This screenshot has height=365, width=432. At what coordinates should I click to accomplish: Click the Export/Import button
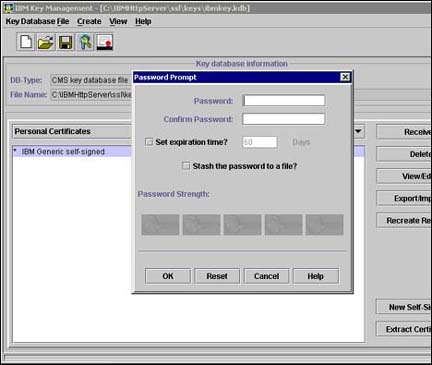pyautogui.click(x=404, y=198)
